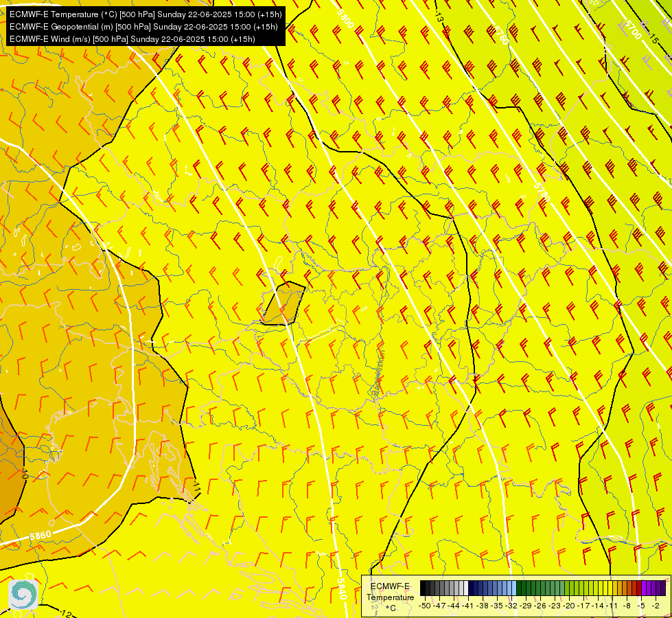
Task: Click the -35 legend tick label
Action: 497,606
